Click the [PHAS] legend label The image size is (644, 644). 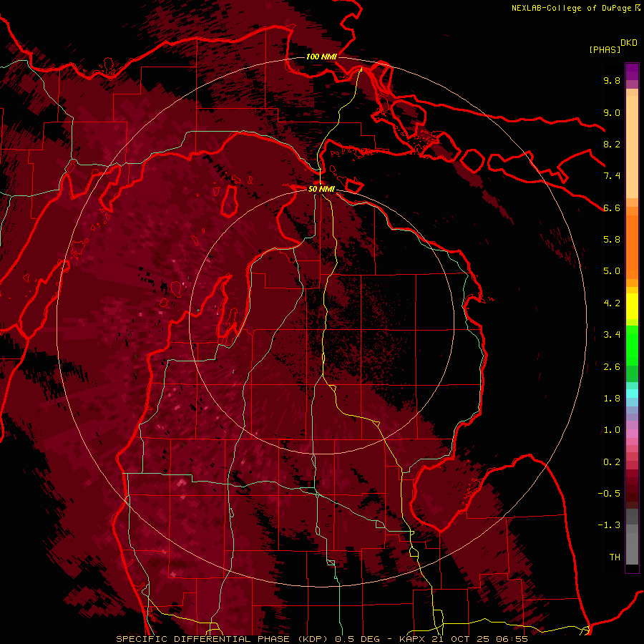click(x=605, y=49)
